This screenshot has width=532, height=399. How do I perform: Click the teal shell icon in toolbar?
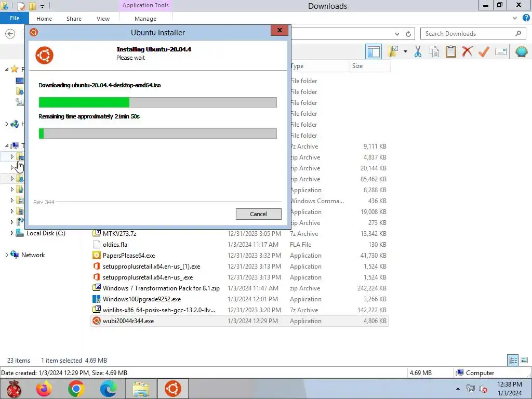coord(521,51)
